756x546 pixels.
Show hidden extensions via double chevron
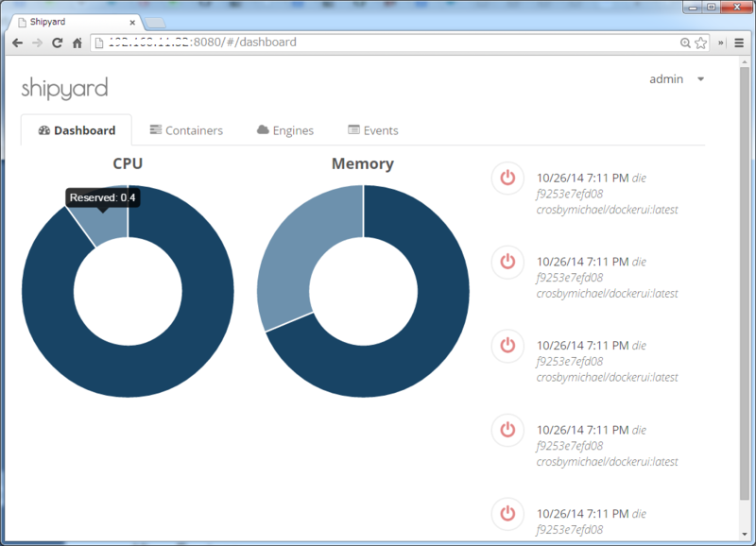(x=721, y=43)
